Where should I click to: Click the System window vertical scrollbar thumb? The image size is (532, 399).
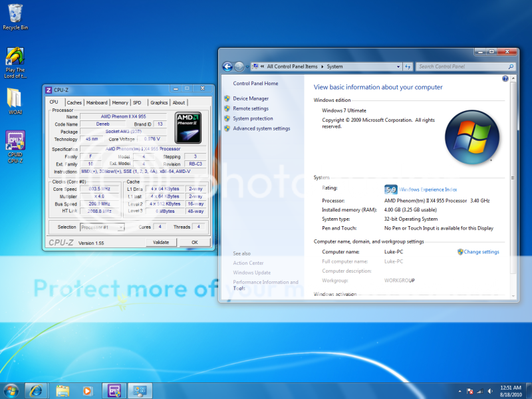coord(513,178)
